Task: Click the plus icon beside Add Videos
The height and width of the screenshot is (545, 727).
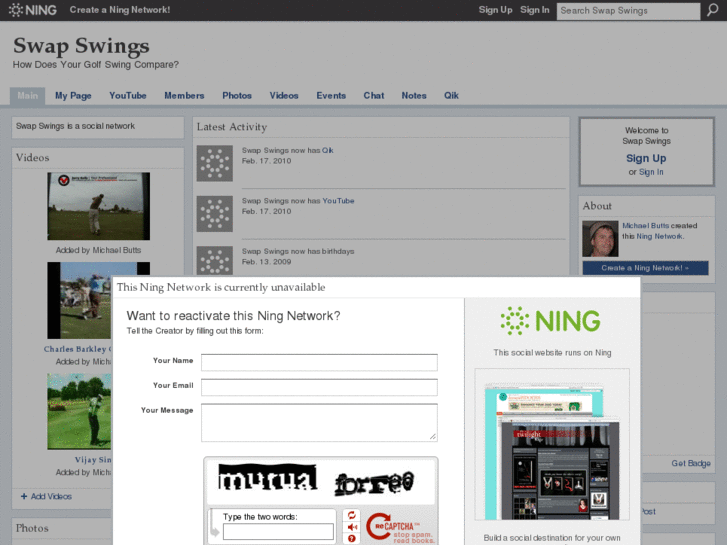Action: (x=24, y=496)
